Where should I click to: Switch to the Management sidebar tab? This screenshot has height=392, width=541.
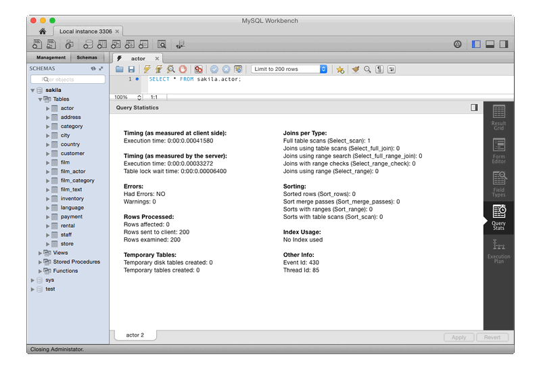50,57
